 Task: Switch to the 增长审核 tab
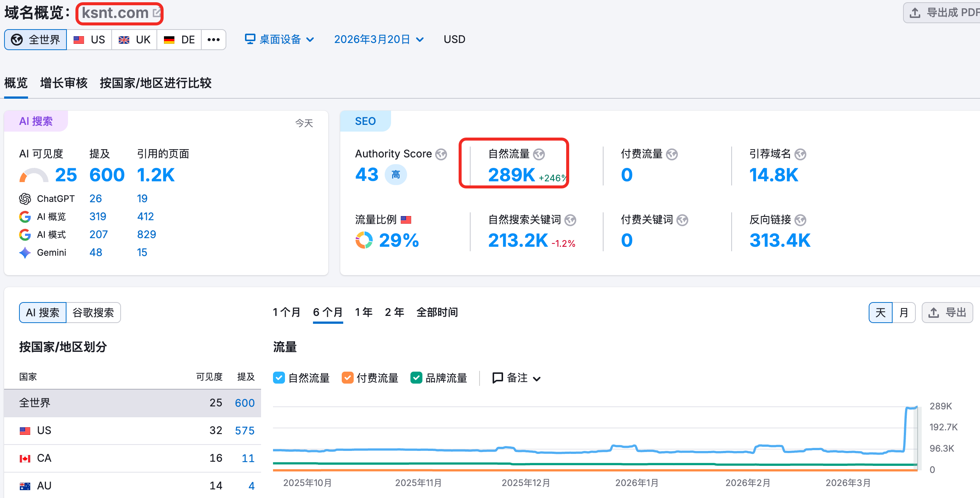click(64, 83)
